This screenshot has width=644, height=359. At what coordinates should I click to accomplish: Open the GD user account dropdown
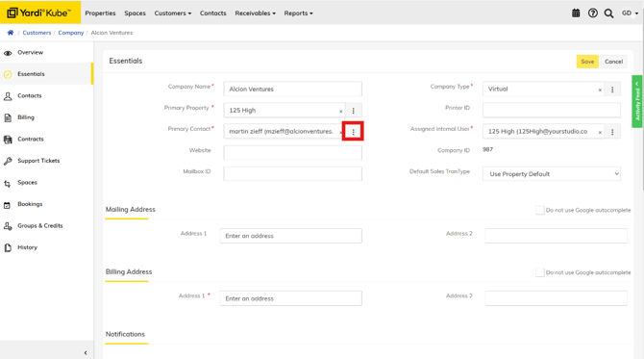(630, 13)
